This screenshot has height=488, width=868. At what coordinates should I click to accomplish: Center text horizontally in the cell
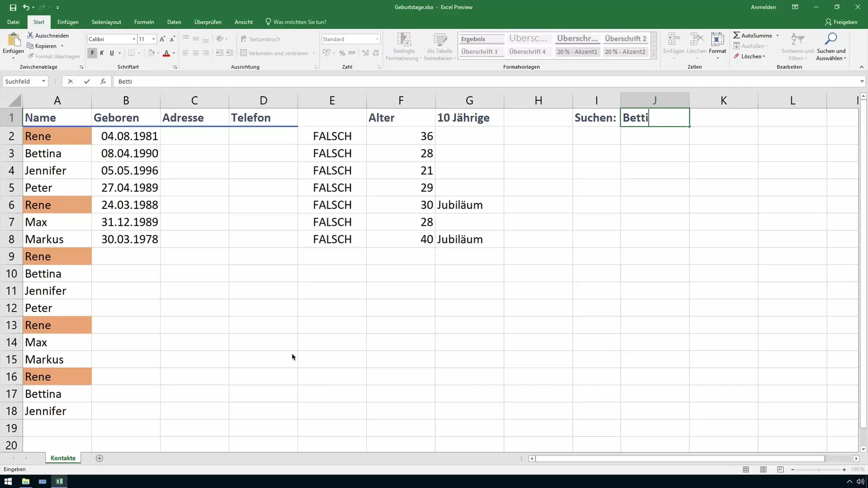click(x=196, y=53)
